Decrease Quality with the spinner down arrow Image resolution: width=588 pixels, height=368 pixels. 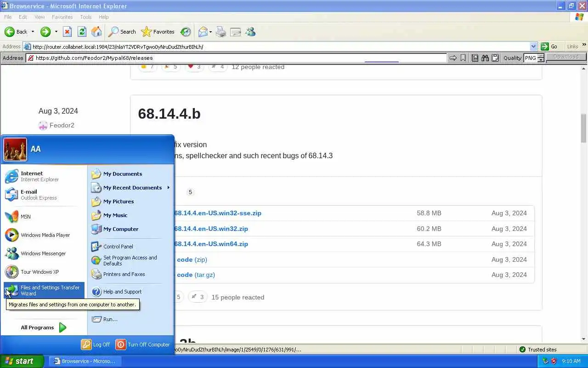coord(541,60)
